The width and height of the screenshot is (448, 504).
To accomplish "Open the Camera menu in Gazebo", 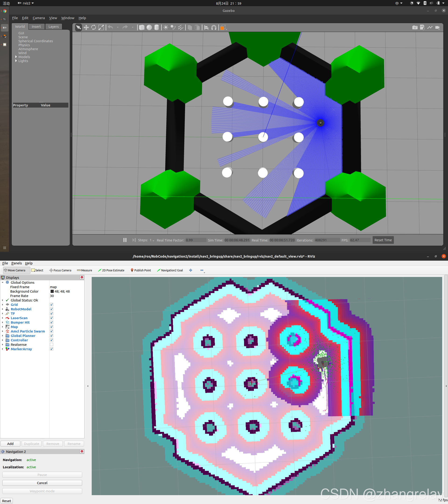I will (39, 18).
